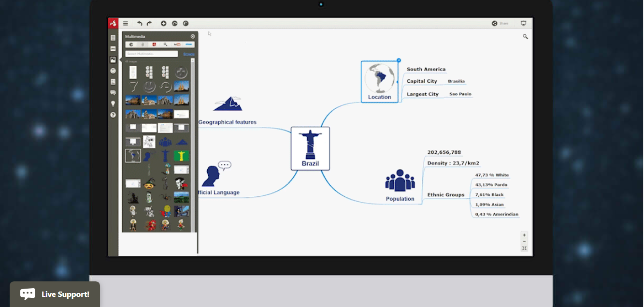Choose the gray smiley face thumbnail

tap(149, 87)
